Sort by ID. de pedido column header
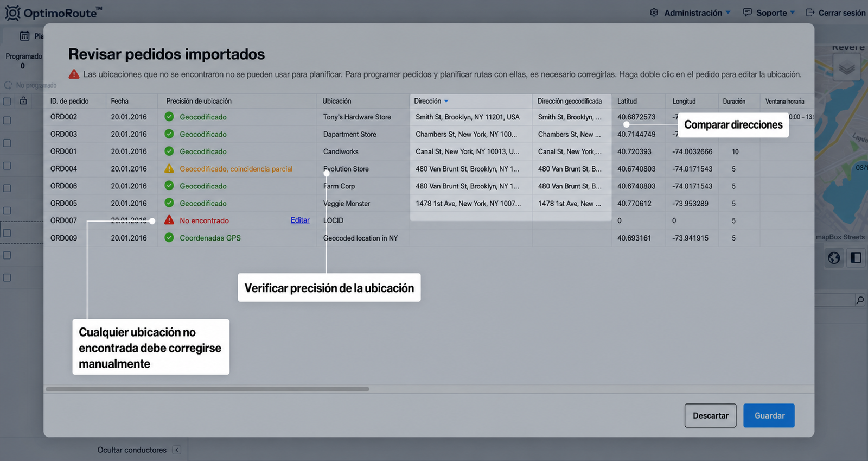The width and height of the screenshot is (868, 461). [69, 101]
